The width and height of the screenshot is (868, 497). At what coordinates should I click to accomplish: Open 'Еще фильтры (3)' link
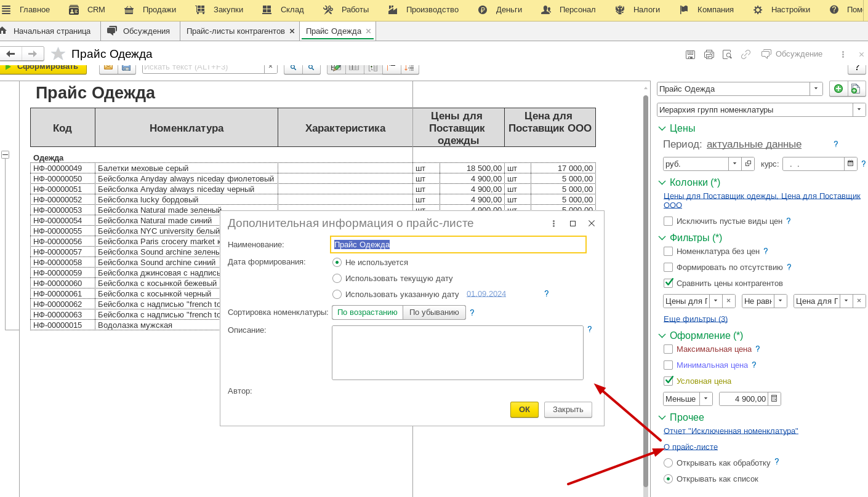click(x=695, y=319)
